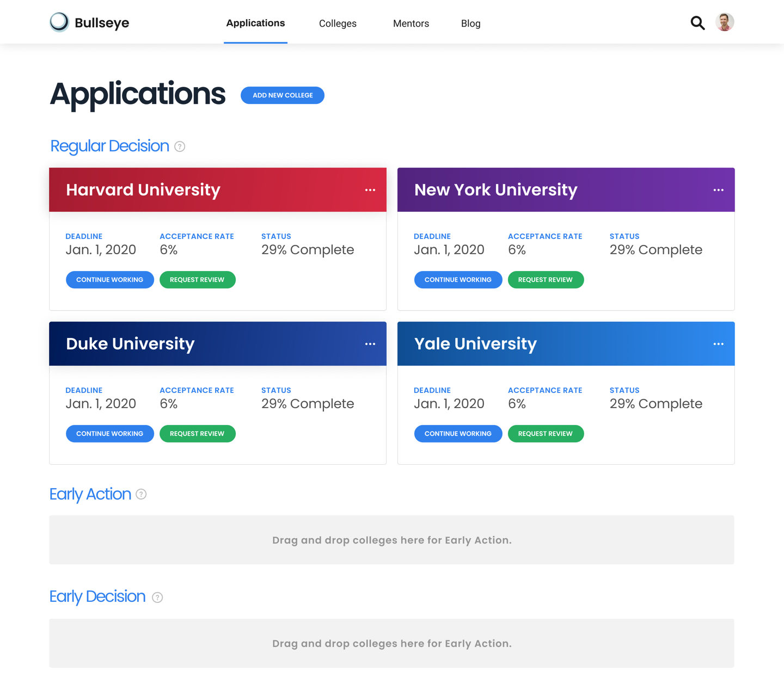Screen dimensions: 784x696
Task: Continue working on New York University application
Action: [x=458, y=280]
